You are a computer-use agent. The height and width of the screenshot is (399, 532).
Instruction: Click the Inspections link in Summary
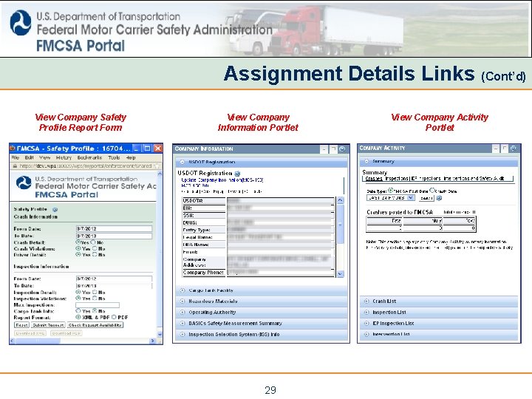click(397, 179)
